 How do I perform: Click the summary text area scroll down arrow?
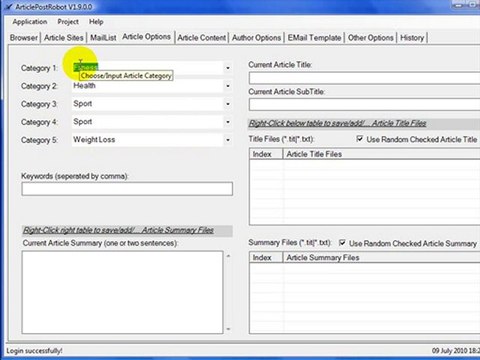coord(228,329)
